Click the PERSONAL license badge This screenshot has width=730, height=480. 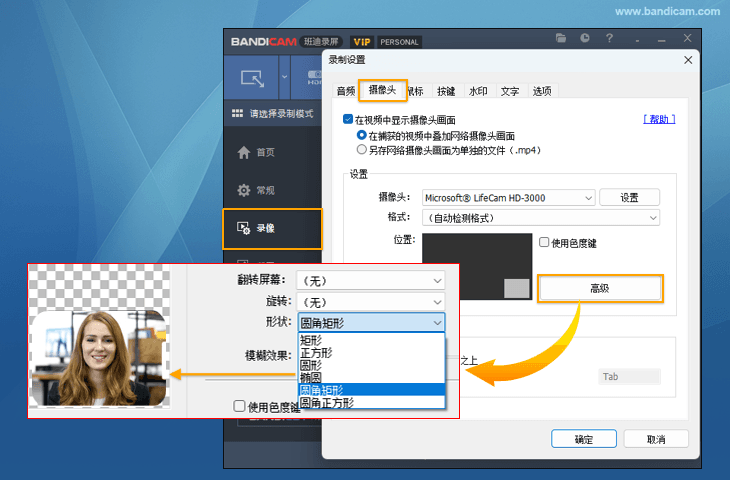(399, 42)
